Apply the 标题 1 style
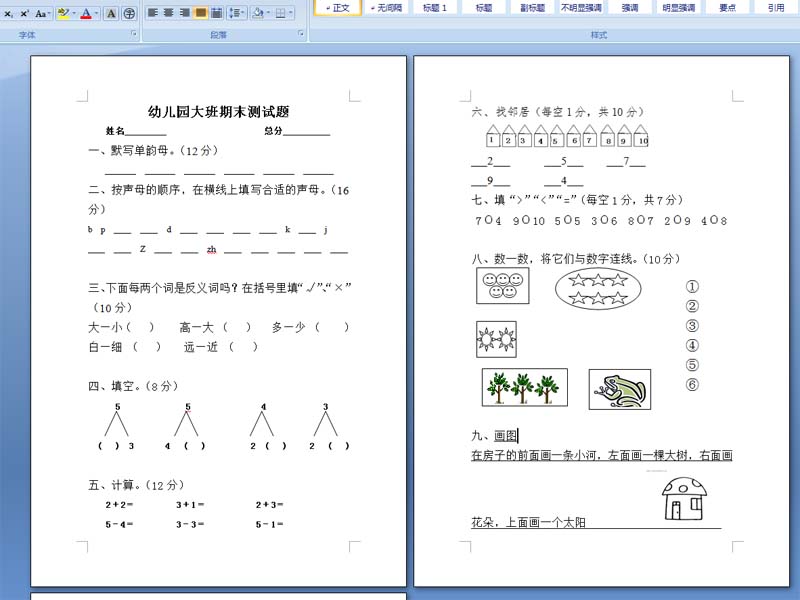 click(435, 8)
